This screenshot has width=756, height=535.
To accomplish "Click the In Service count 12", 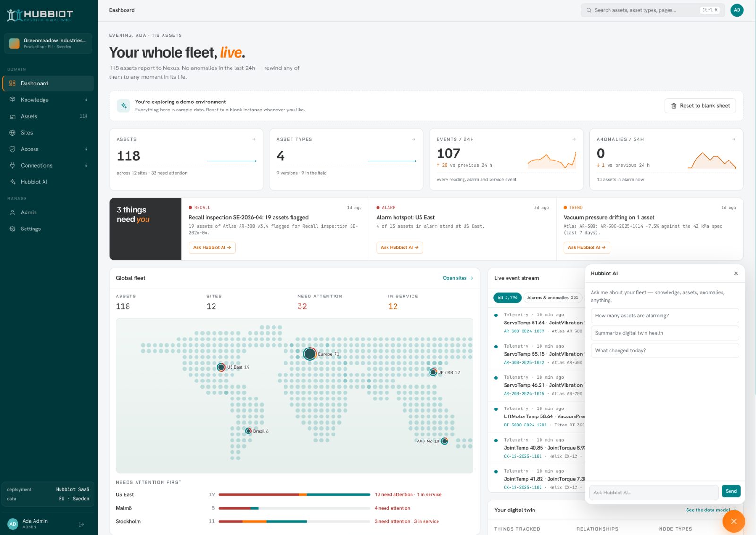I will point(393,306).
